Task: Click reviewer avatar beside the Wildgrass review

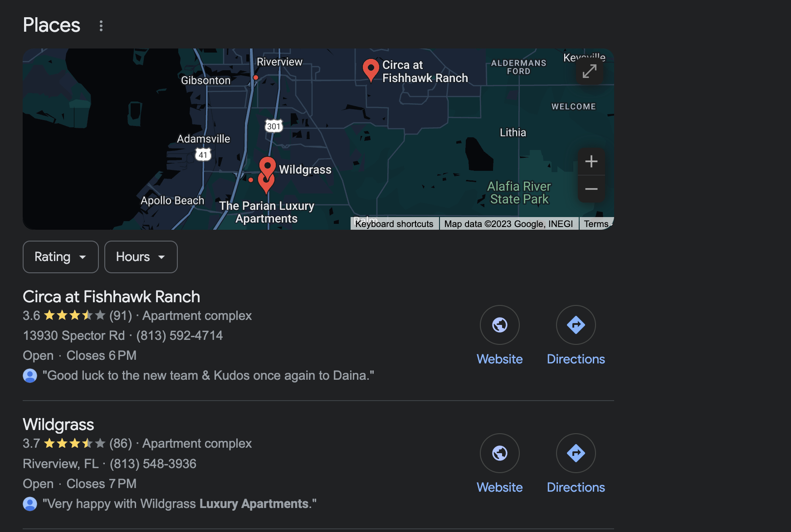Action: pyautogui.click(x=30, y=504)
